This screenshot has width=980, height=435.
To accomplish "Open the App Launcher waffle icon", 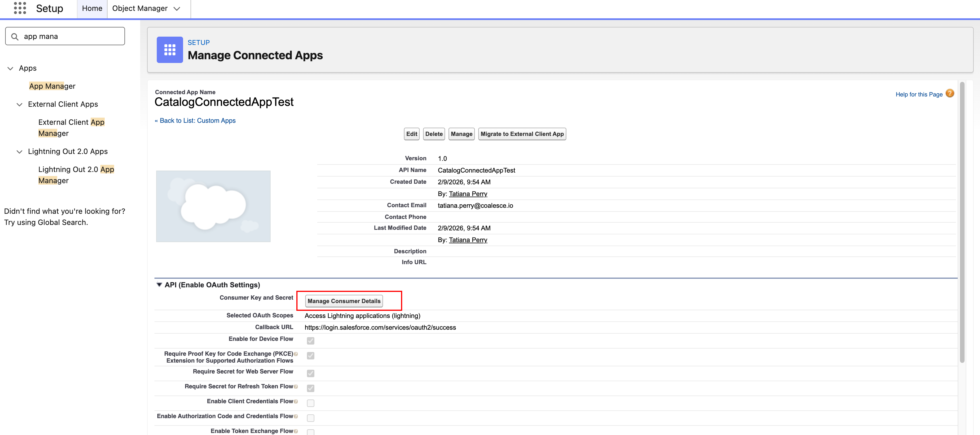I will point(19,8).
